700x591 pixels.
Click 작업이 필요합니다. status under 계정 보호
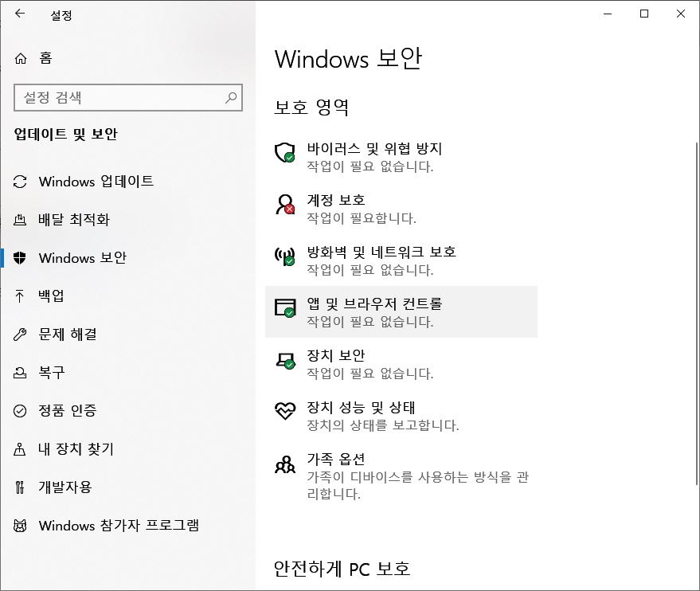pyautogui.click(x=362, y=218)
